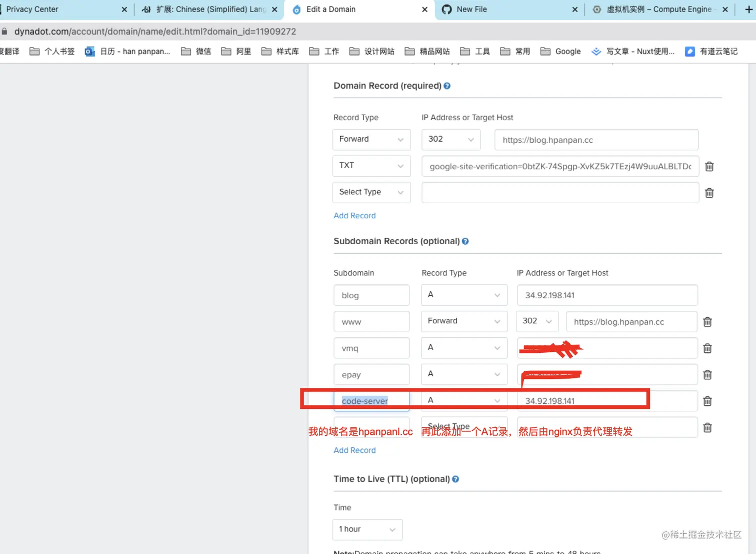The image size is (756, 554).
Task: Open the TTL 1 hour dropdown
Action: pyautogui.click(x=367, y=529)
